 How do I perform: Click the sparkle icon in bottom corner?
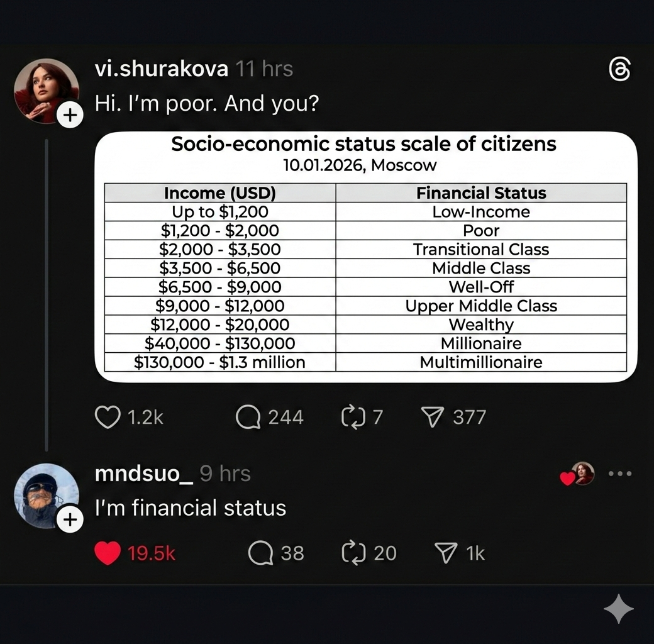[618, 609]
